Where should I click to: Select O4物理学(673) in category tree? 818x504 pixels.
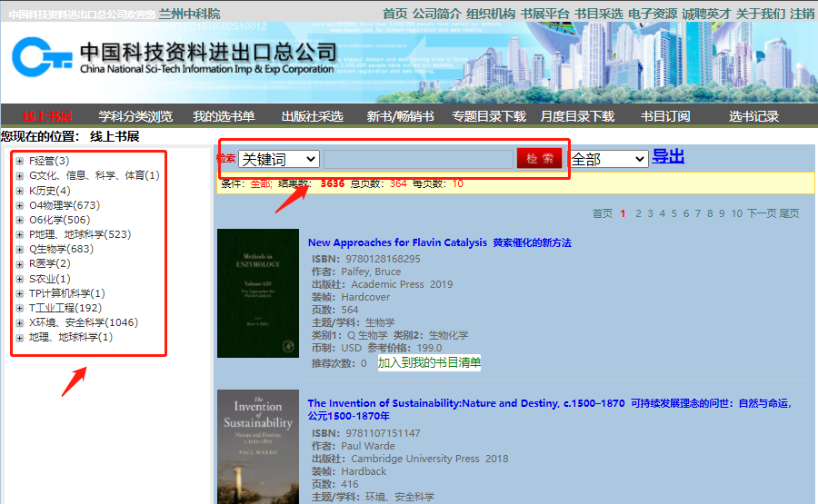tap(65, 205)
